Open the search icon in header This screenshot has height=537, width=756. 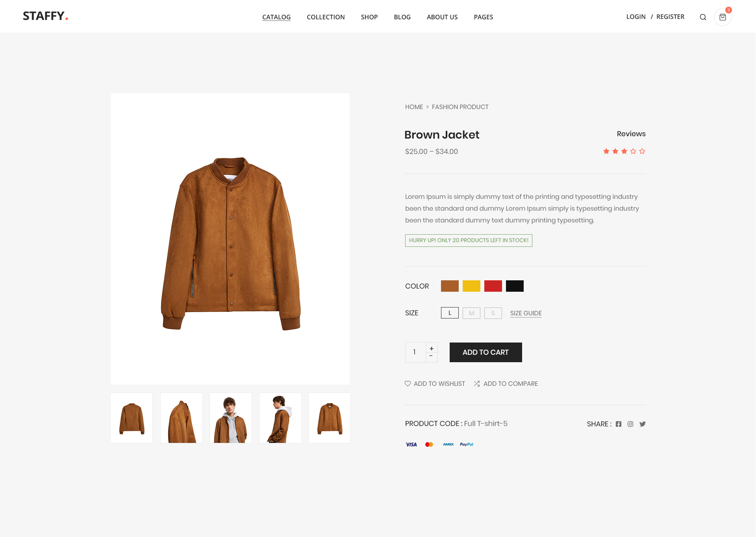(703, 17)
